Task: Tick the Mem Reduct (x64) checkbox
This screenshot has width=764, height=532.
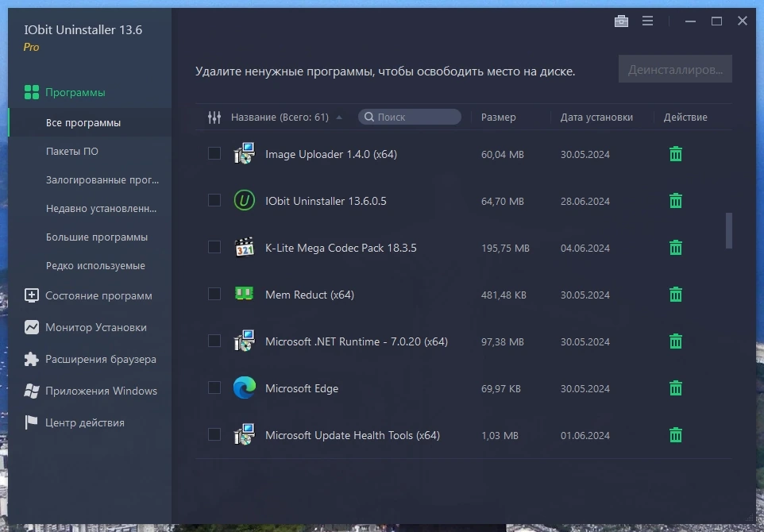Action: click(x=214, y=294)
